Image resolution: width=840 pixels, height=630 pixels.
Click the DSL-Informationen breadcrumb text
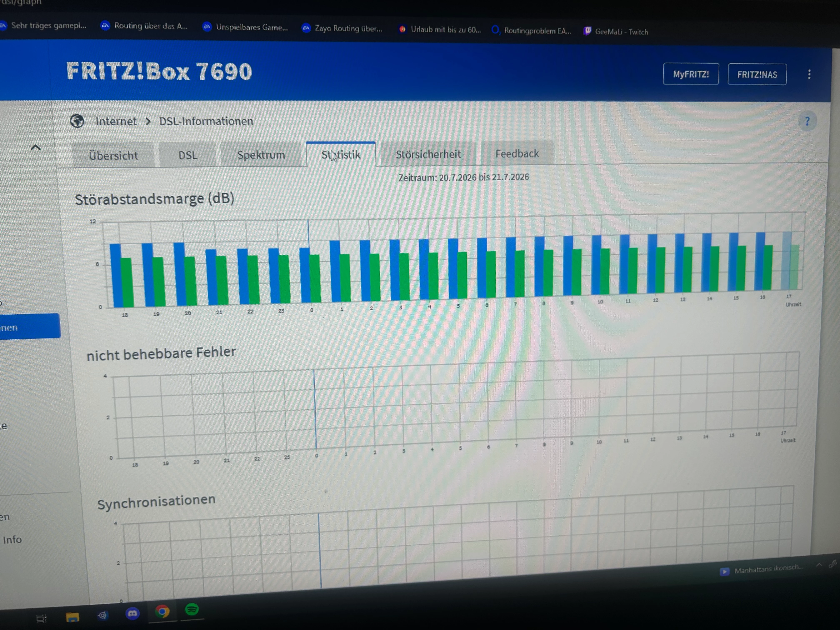(x=206, y=121)
